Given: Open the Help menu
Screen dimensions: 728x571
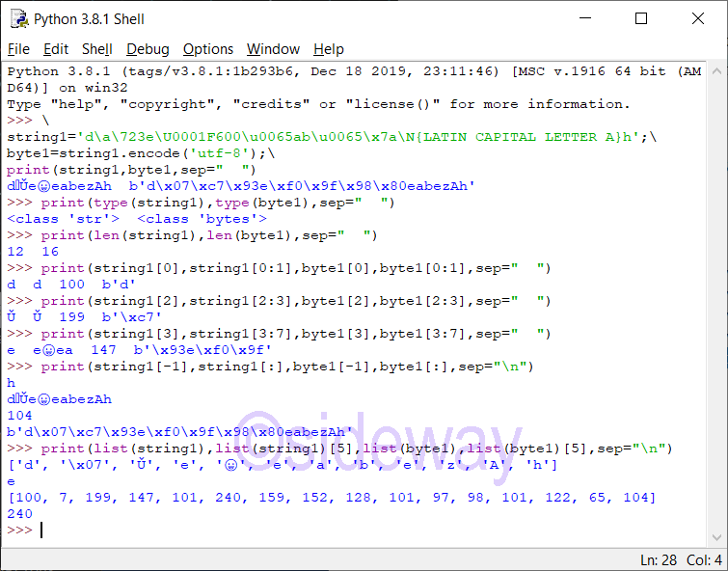Looking at the screenshot, I should (x=328, y=49).
